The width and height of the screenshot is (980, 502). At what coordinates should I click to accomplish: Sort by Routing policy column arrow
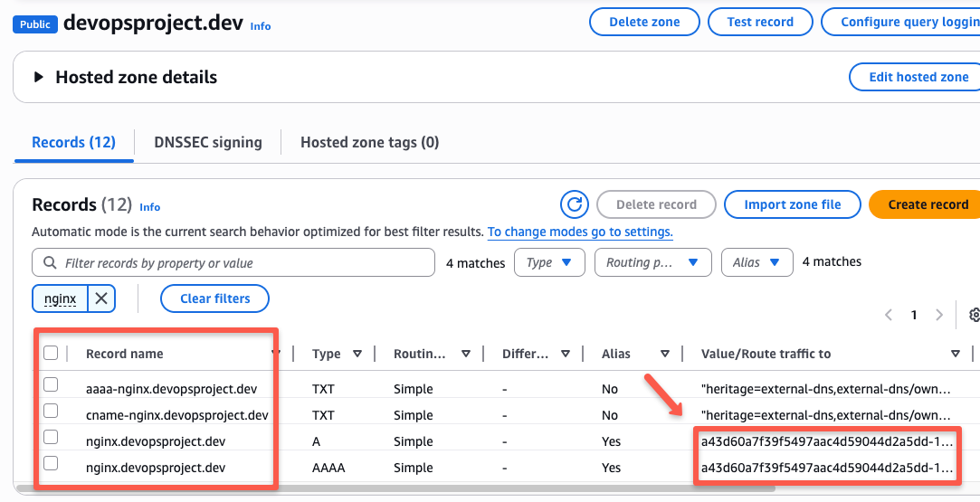tap(466, 354)
